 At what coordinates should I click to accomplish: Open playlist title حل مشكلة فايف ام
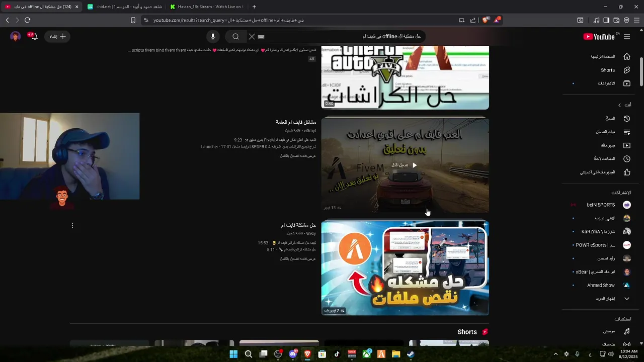299,225
